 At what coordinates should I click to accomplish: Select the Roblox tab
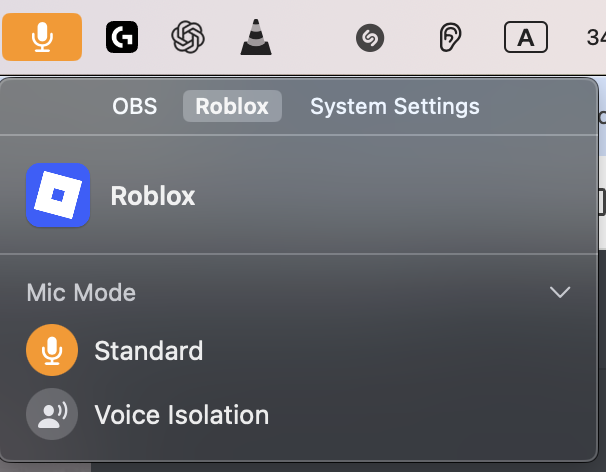coord(232,106)
